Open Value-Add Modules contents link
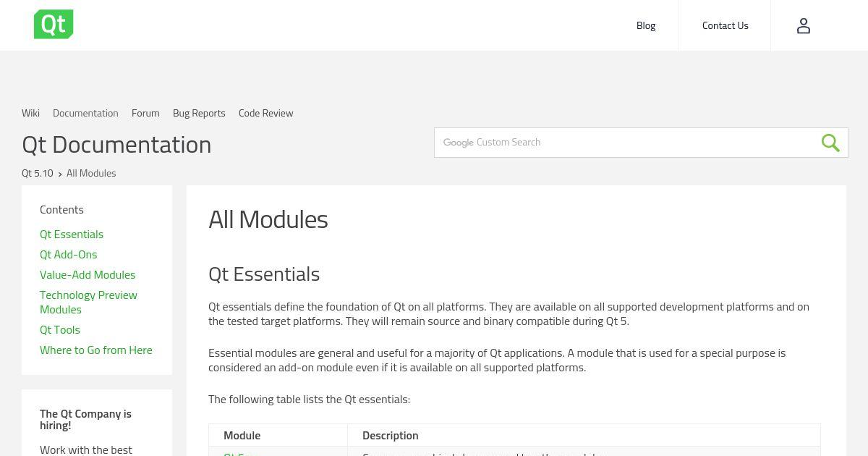The height and width of the screenshot is (456, 868). [88, 274]
